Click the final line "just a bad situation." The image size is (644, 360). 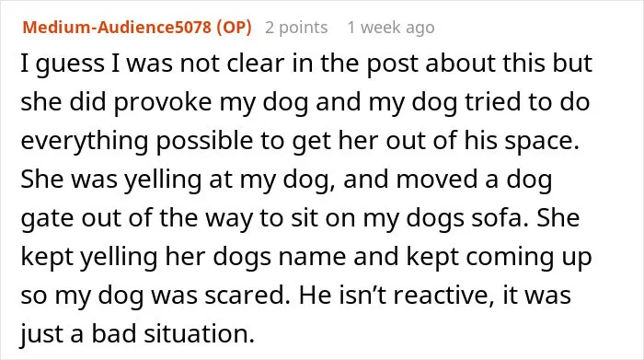[x=138, y=333]
